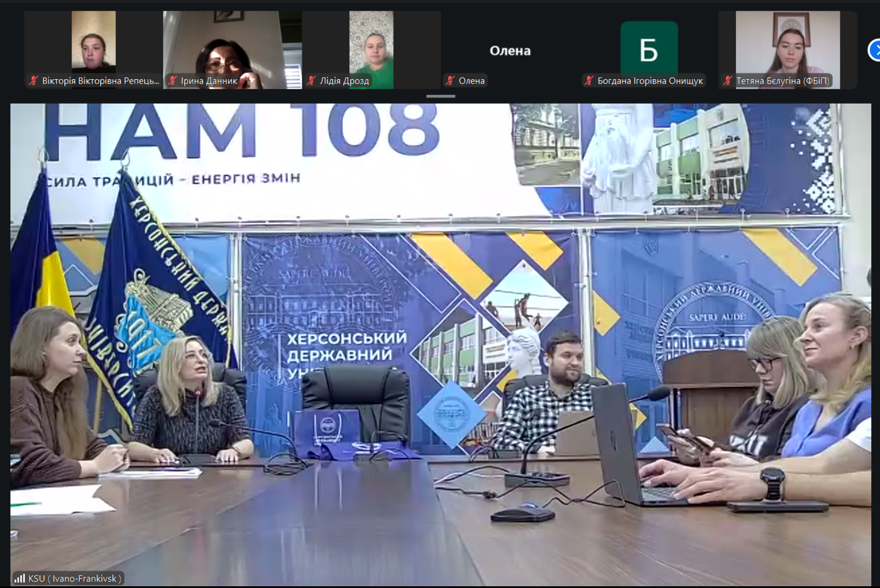Click the main speaker video of KSU room

click(x=441, y=344)
